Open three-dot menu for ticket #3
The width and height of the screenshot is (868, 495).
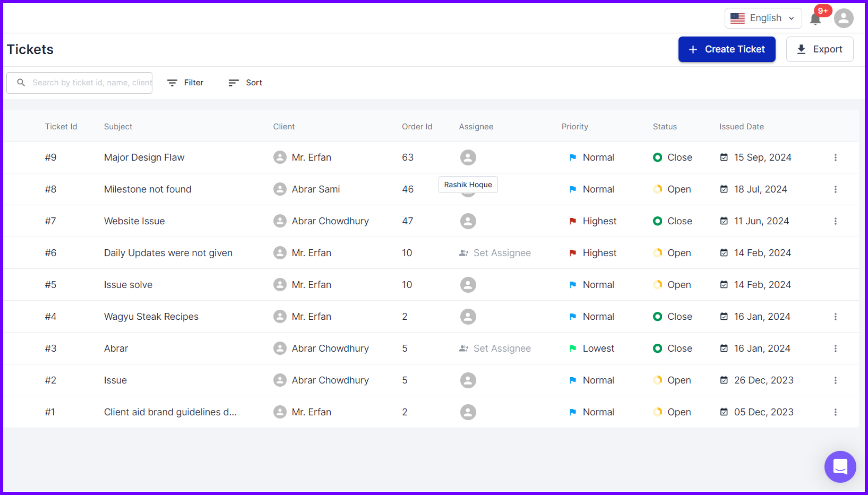pyautogui.click(x=835, y=349)
